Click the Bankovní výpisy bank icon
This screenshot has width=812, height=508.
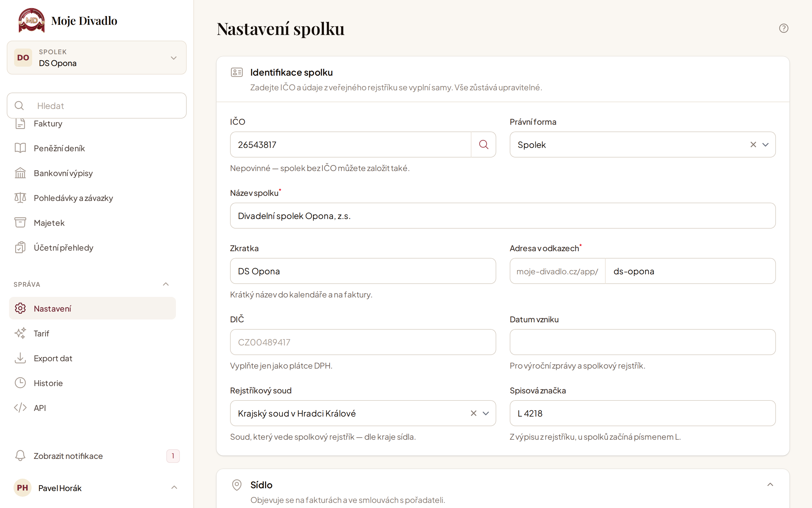click(x=20, y=173)
